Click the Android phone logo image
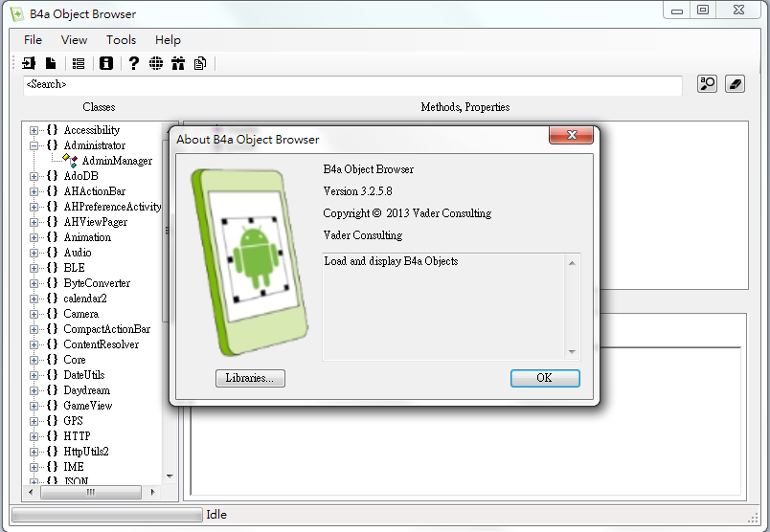Screen dimensions: 770x532 point(249,261)
